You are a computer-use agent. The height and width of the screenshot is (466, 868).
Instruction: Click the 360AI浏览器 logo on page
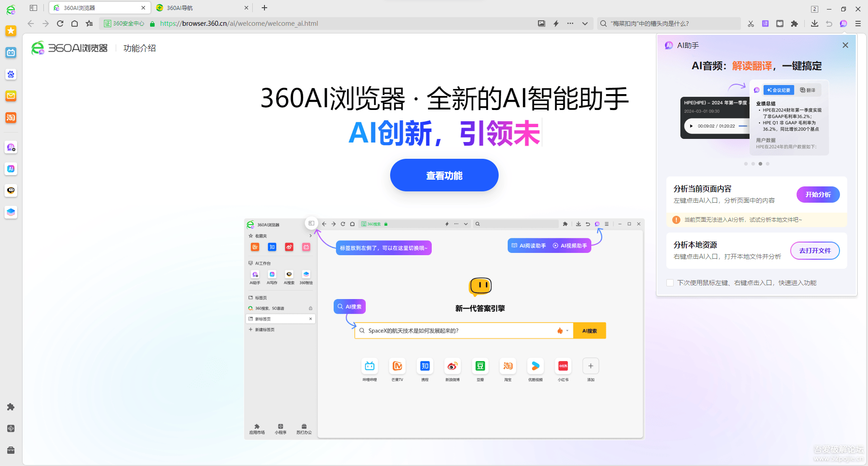tap(69, 48)
